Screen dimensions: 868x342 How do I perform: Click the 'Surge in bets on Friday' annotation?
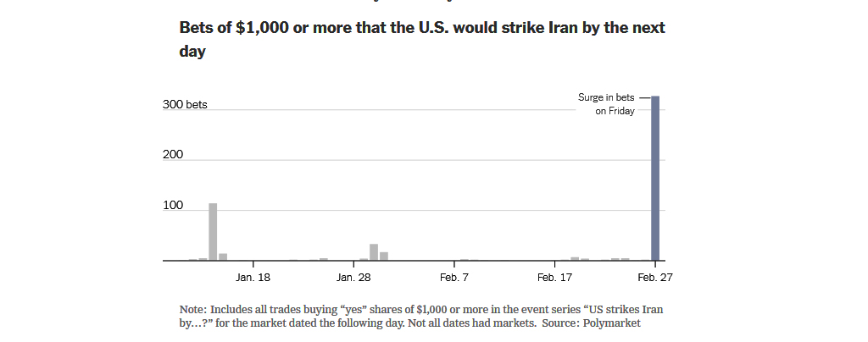pos(606,104)
